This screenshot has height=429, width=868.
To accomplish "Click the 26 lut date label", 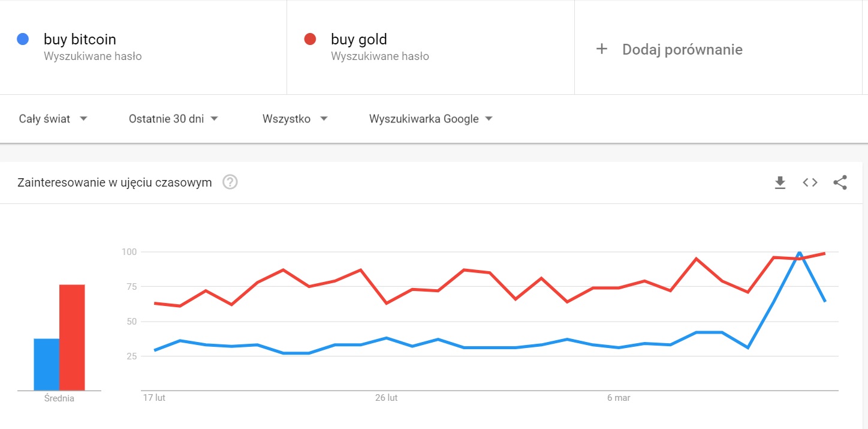I will click(x=386, y=398).
